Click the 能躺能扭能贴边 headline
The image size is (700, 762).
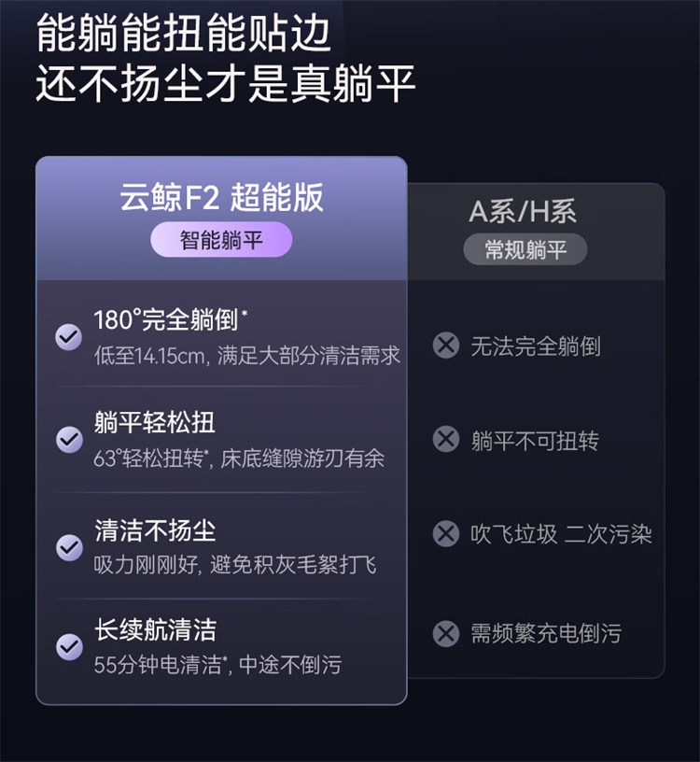click(x=183, y=35)
